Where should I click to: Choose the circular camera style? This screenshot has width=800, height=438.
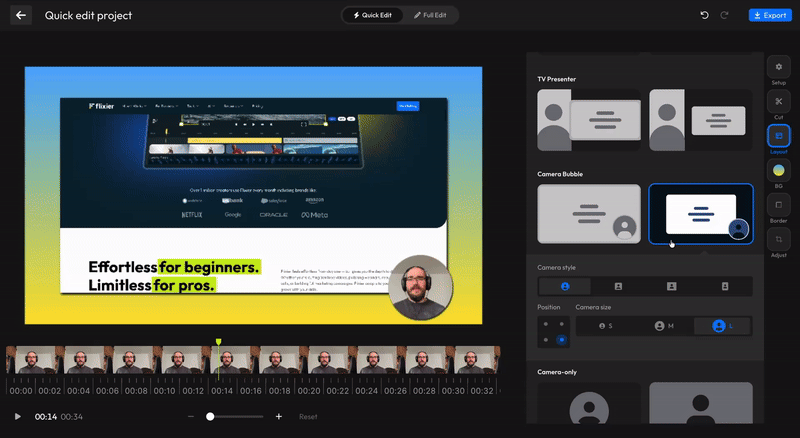point(565,286)
